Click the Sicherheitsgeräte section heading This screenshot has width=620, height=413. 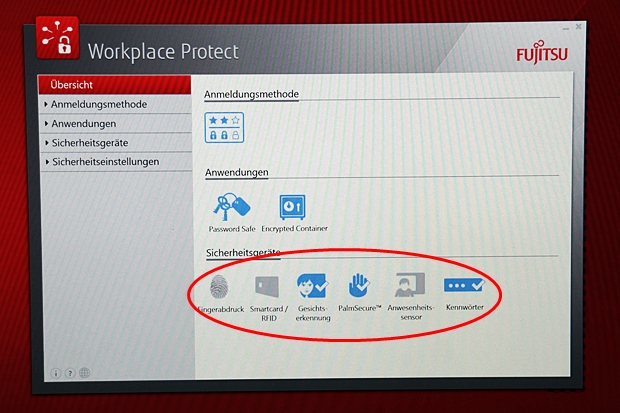tap(243, 253)
